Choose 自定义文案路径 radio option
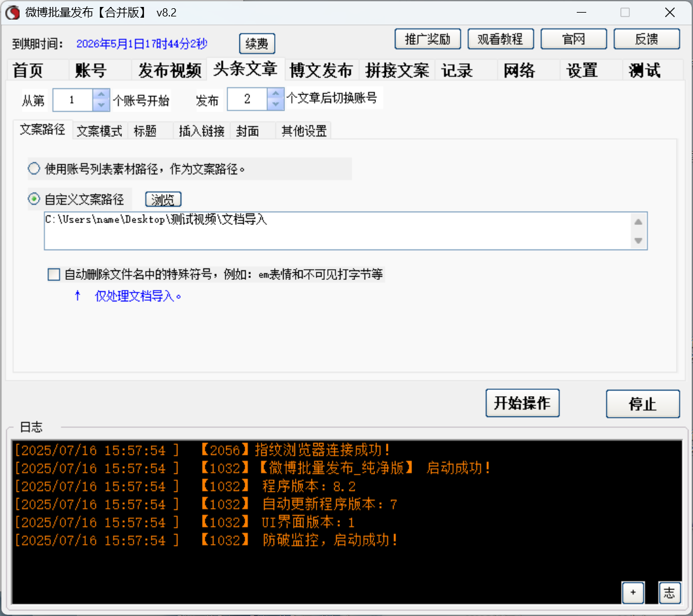The height and width of the screenshot is (616, 693). [34, 199]
